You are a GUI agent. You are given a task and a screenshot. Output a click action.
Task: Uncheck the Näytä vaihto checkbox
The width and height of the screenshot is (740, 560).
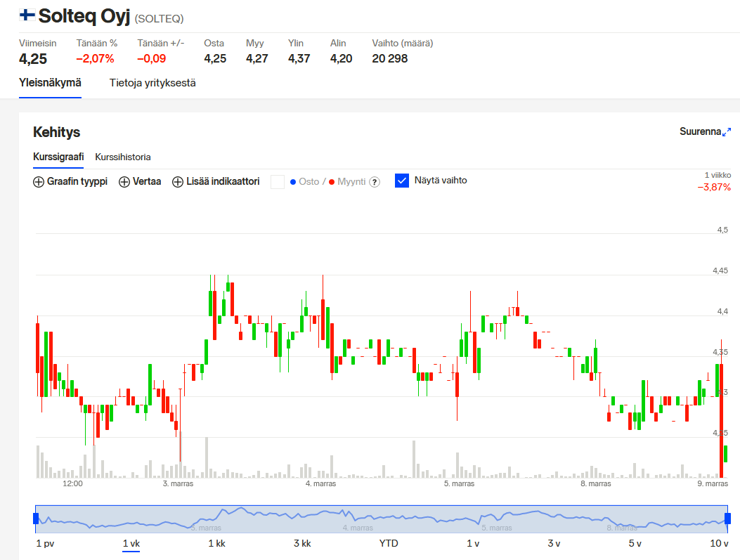[401, 181]
